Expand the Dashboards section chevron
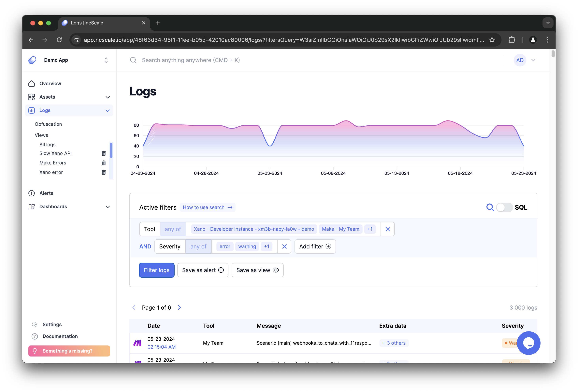Image resolution: width=578 pixels, height=392 pixels. pos(108,207)
